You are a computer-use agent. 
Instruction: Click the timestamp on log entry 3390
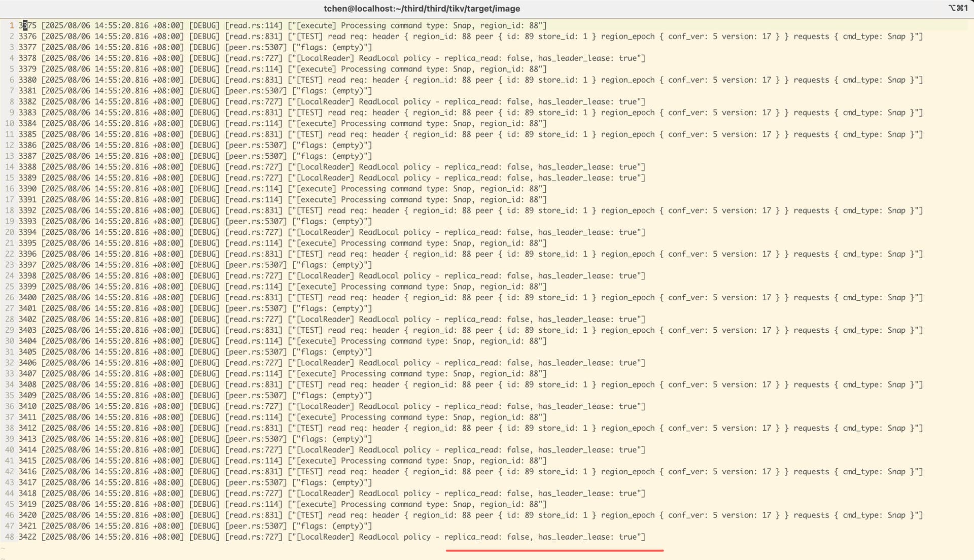[112, 189]
